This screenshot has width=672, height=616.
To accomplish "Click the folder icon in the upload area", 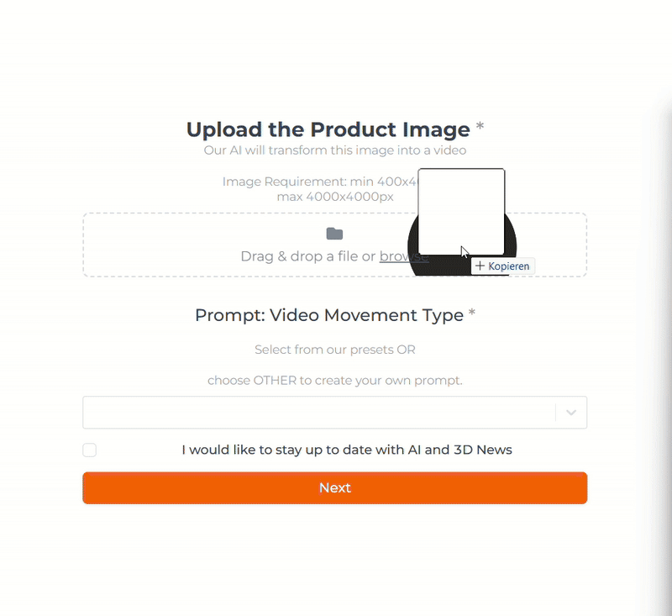I will pos(334,234).
